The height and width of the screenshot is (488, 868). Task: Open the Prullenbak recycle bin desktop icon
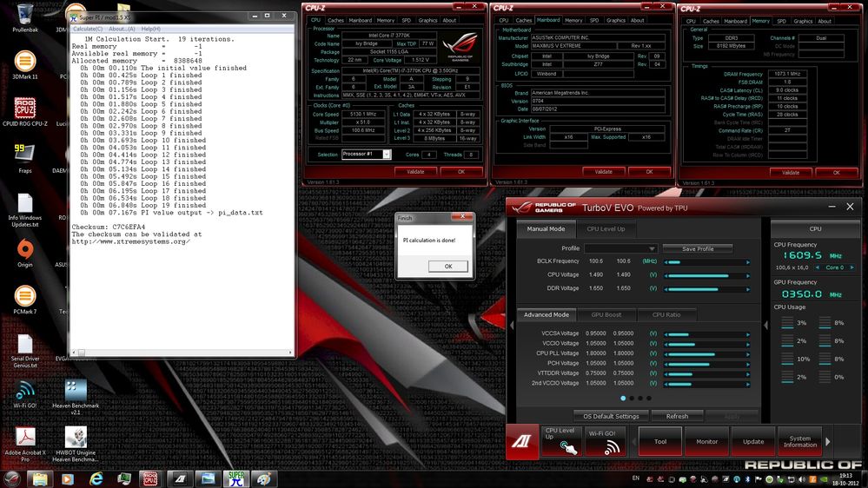(25, 18)
